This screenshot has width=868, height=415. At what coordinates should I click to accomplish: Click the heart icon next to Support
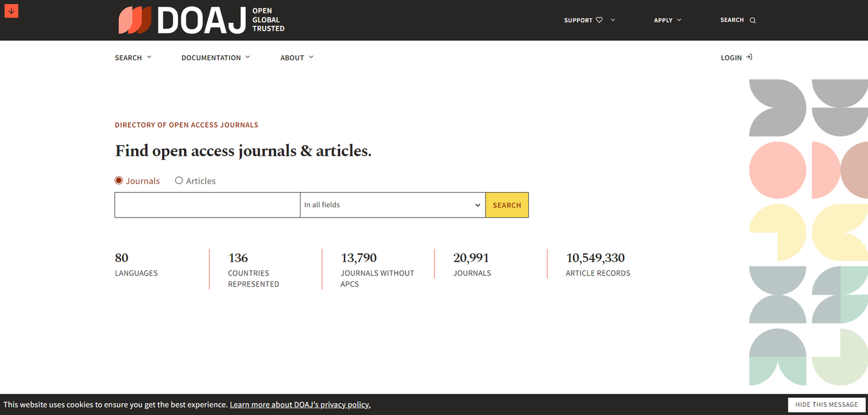(599, 20)
